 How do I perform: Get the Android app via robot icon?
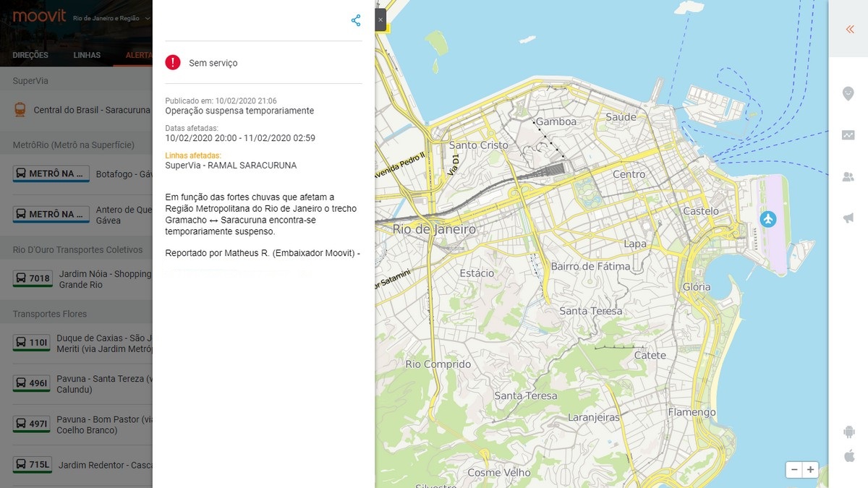849,432
